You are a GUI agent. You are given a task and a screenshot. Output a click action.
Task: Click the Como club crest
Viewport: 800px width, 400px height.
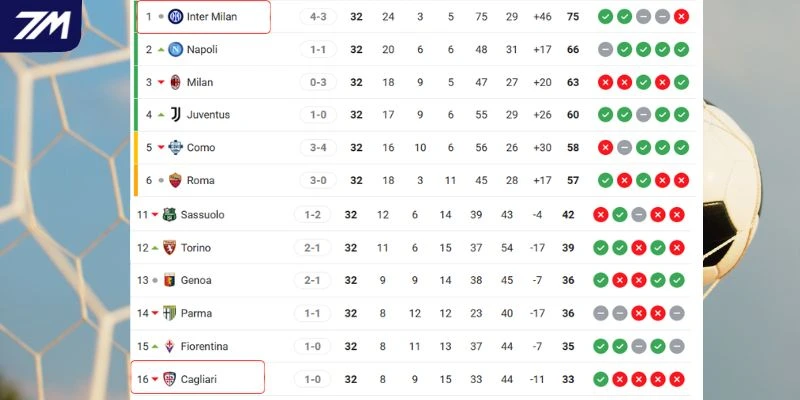pyautogui.click(x=176, y=148)
